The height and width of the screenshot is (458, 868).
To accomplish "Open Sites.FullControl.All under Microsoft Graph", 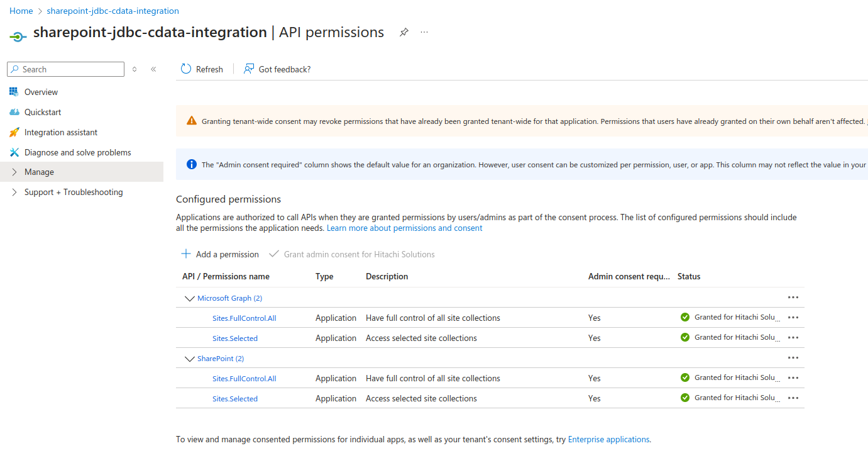I will click(244, 318).
